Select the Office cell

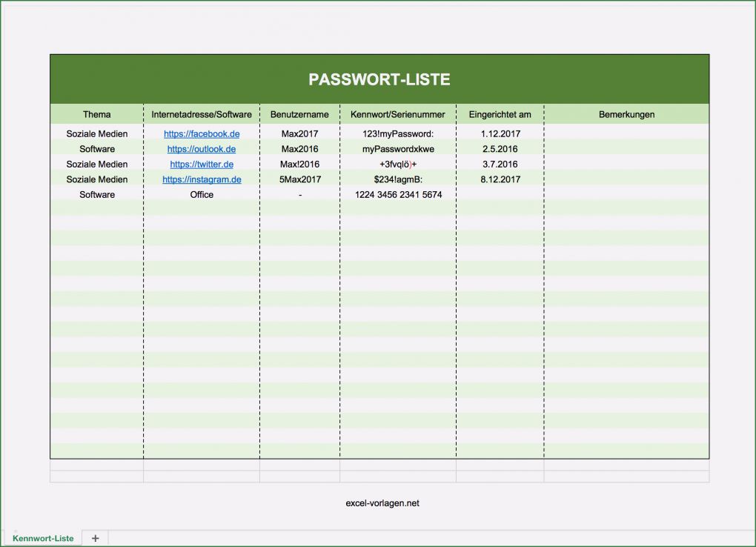pyautogui.click(x=202, y=194)
